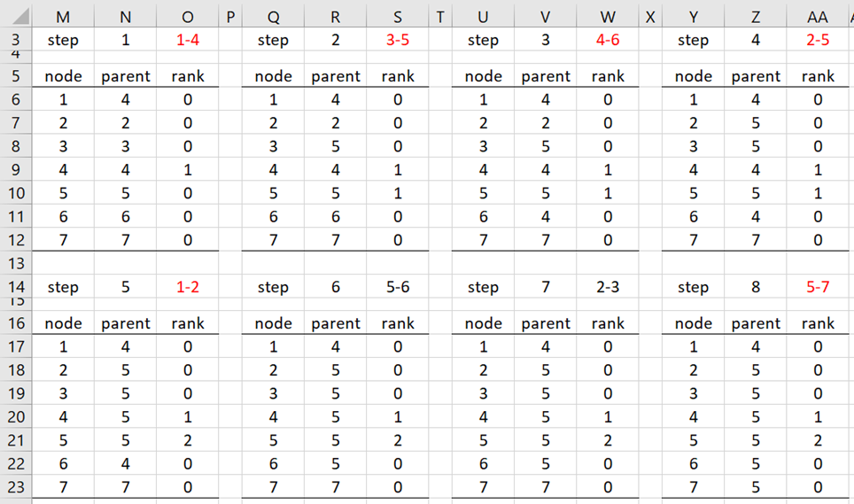The image size is (854, 504).
Task: Click row 3 header
Action: pyautogui.click(x=16, y=40)
